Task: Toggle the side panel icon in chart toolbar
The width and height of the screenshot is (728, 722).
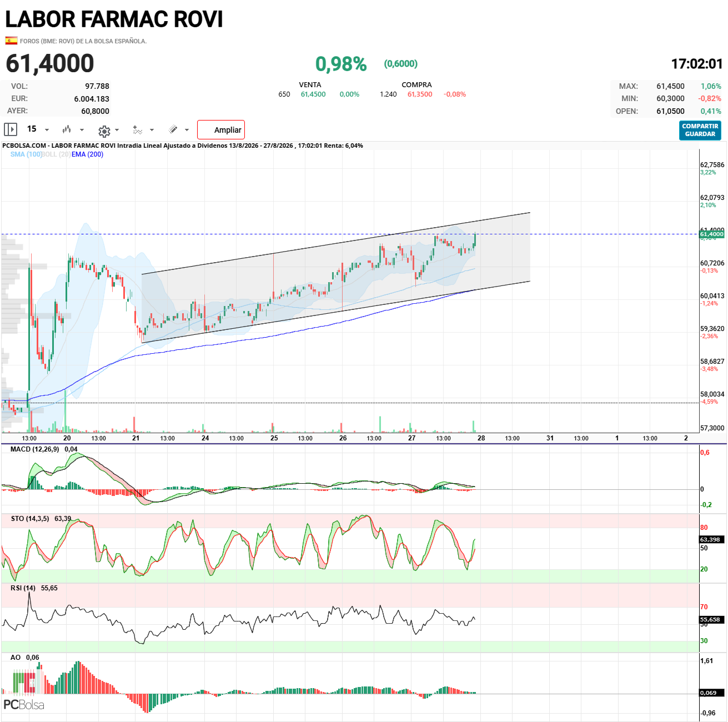Action: pyautogui.click(x=11, y=129)
